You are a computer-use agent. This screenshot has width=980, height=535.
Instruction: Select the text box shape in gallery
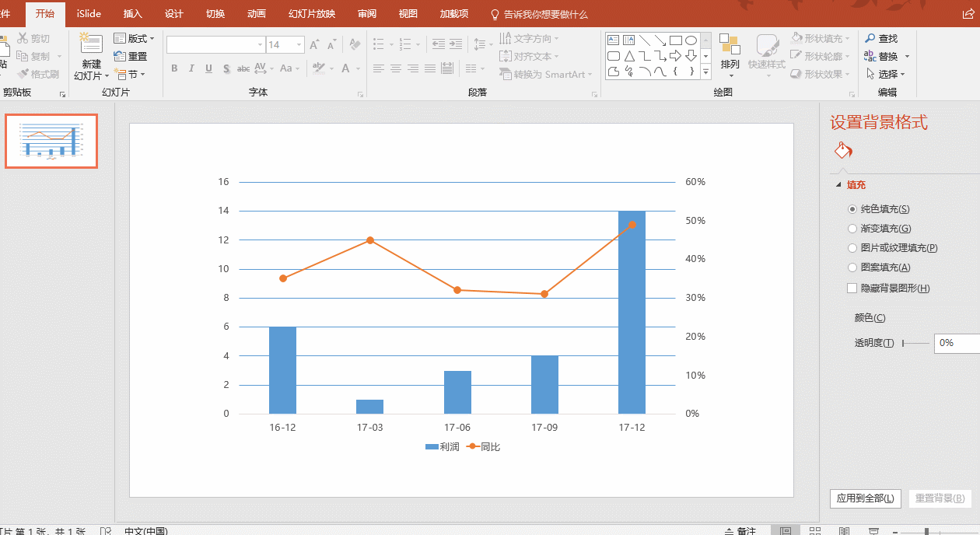click(x=613, y=40)
